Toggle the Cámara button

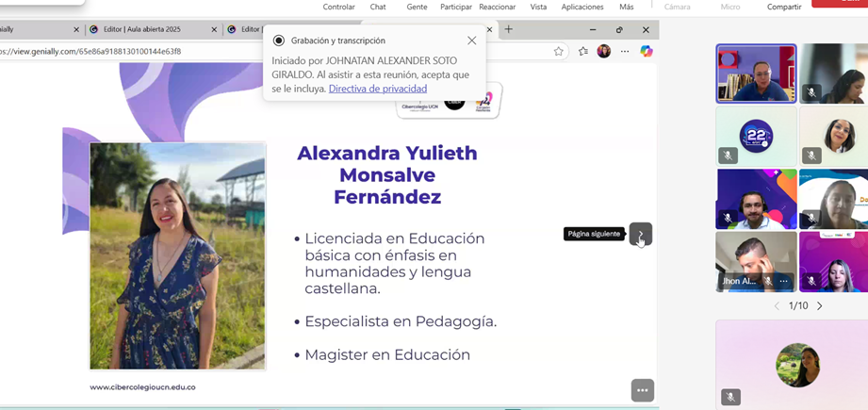click(x=677, y=7)
